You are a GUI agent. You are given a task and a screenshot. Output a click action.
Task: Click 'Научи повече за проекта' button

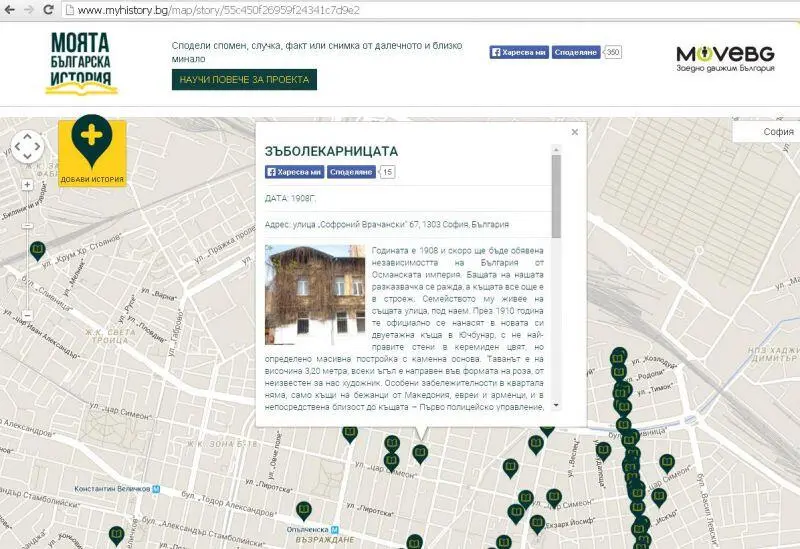[x=244, y=79]
